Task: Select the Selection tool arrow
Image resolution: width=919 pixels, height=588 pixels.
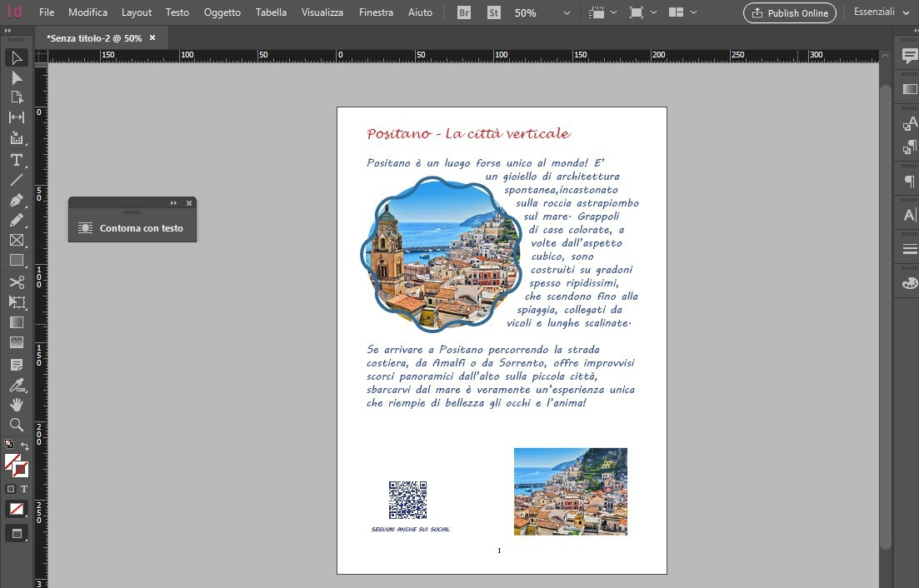Action: pos(17,58)
